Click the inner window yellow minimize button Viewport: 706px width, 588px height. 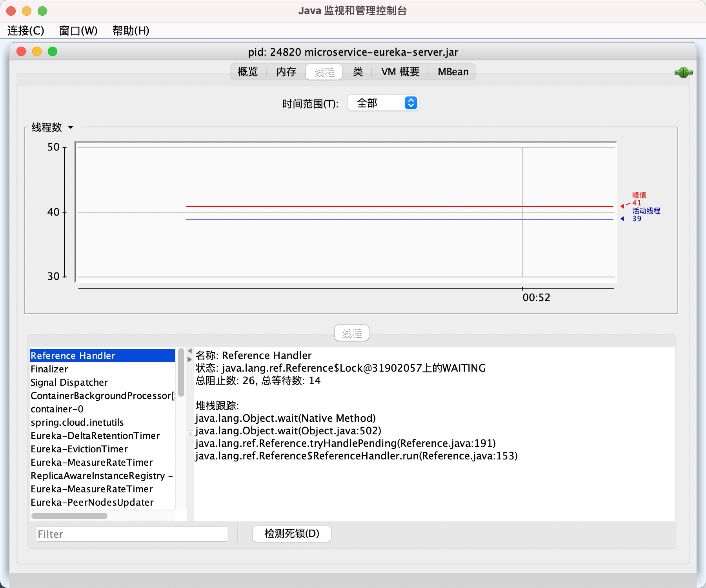coord(37,51)
